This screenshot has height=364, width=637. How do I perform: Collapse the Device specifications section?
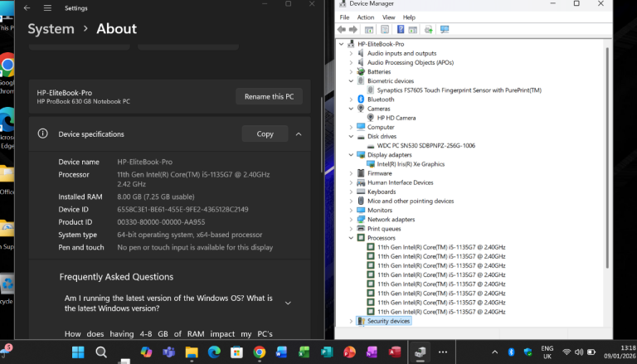click(x=298, y=133)
